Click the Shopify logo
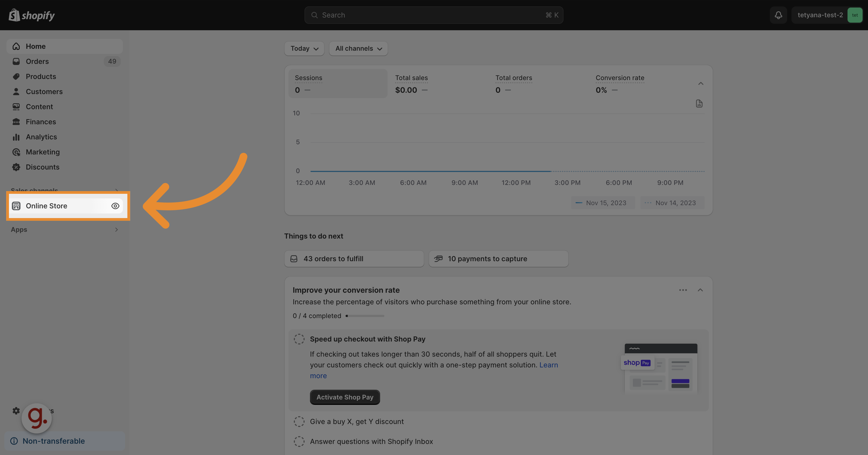 pyautogui.click(x=32, y=15)
